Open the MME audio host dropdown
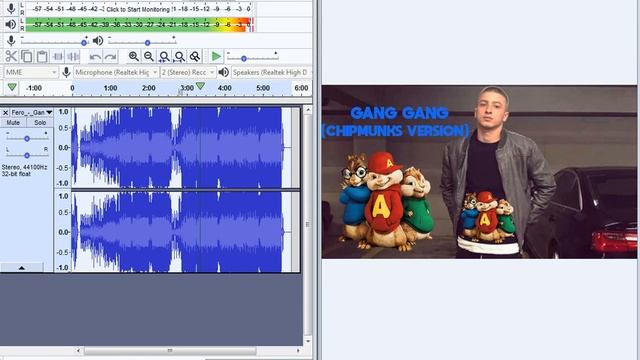Viewport: 640px width, 360px height. click(x=31, y=72)
